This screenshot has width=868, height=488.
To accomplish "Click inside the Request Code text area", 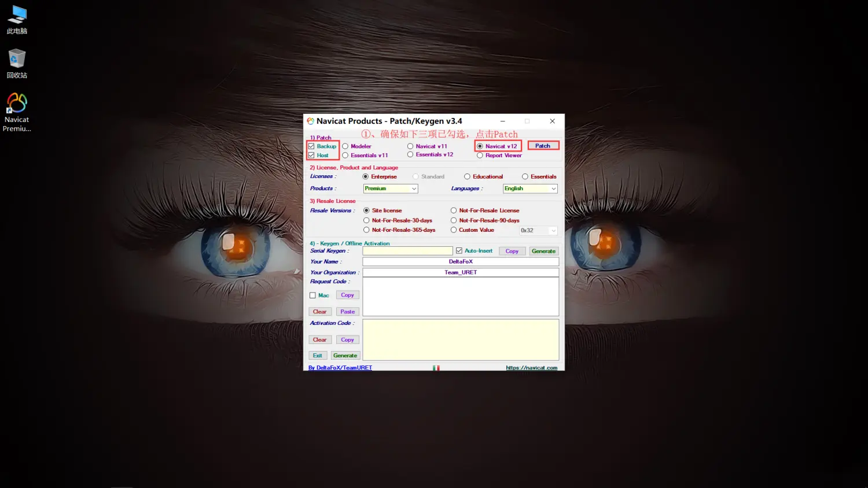I will (461, 297).
